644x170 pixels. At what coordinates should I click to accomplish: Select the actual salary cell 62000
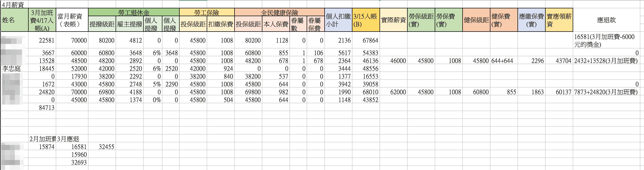tap(394, 92)
